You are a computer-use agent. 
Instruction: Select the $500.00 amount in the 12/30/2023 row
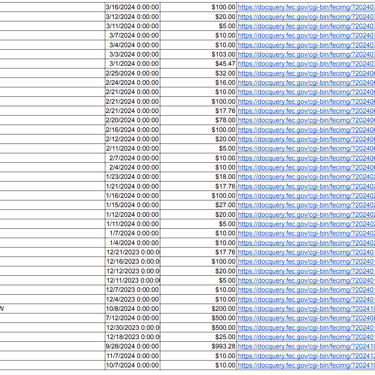(198, 327)
